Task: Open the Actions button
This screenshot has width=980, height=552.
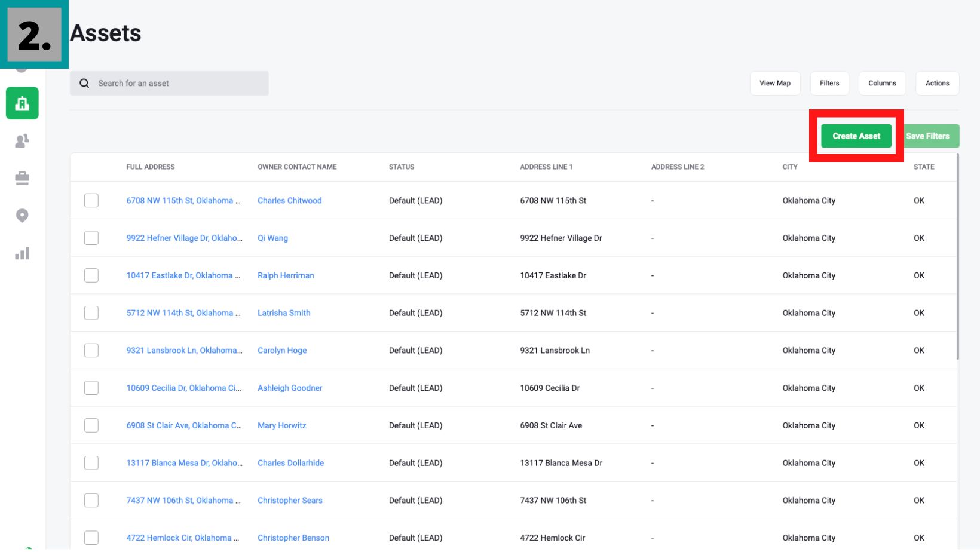Action: tap(937, 84)
